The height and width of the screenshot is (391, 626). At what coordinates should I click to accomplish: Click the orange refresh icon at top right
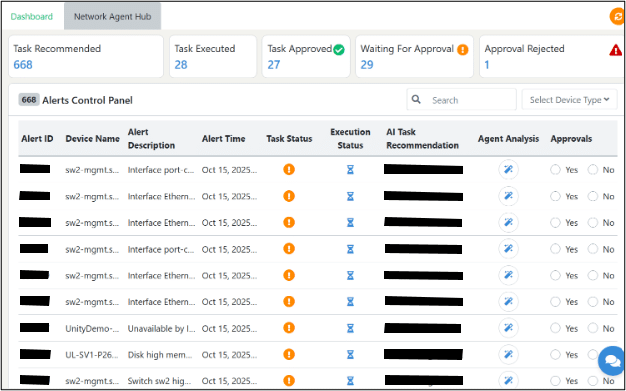(x=618, y=17)
